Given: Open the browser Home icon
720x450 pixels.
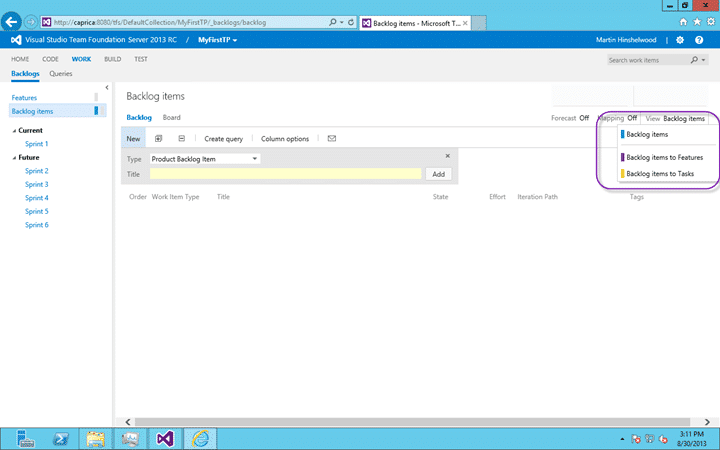Looking at the screenshot, I should tap(683, 22).
